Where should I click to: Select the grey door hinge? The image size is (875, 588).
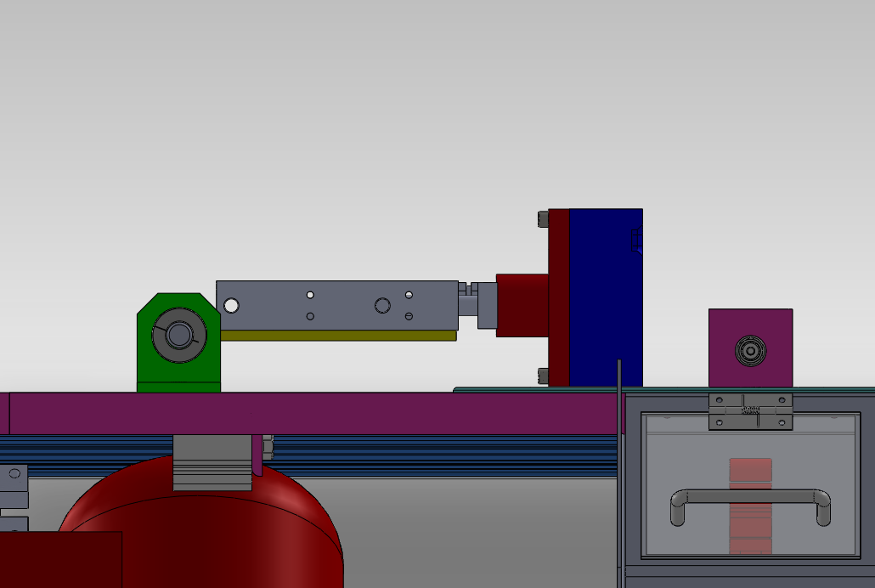click(751, 411)
